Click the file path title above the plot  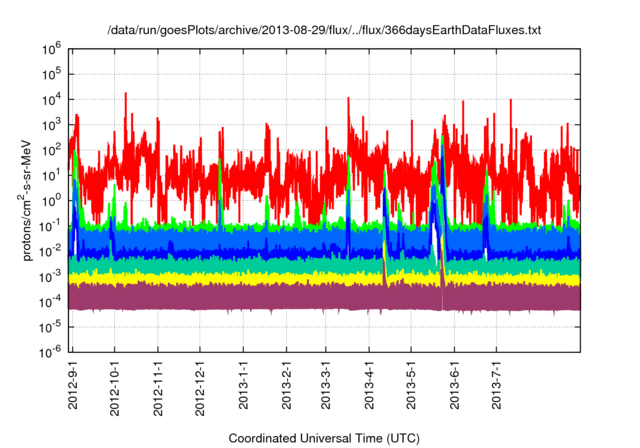click(x=323, y=31)
